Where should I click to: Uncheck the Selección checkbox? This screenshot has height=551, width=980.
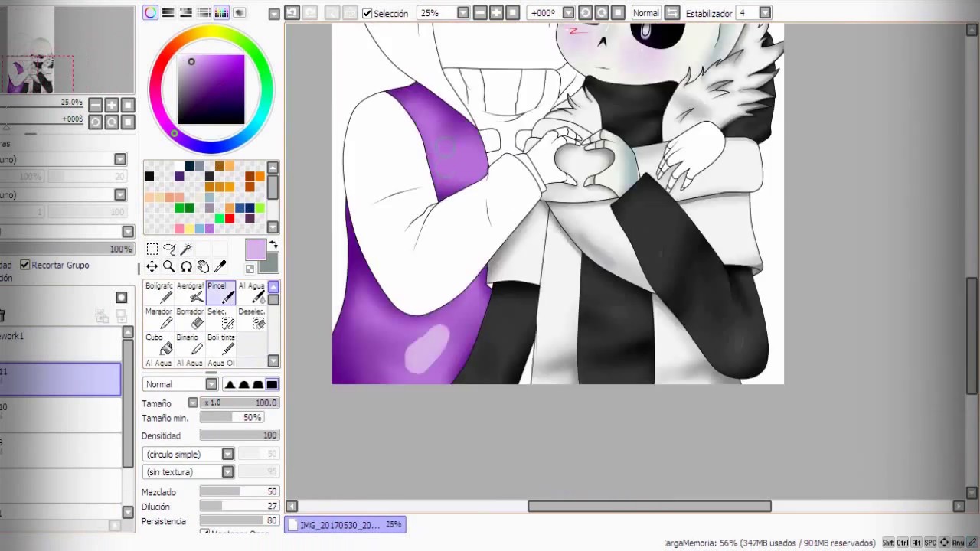pos(367,13)
